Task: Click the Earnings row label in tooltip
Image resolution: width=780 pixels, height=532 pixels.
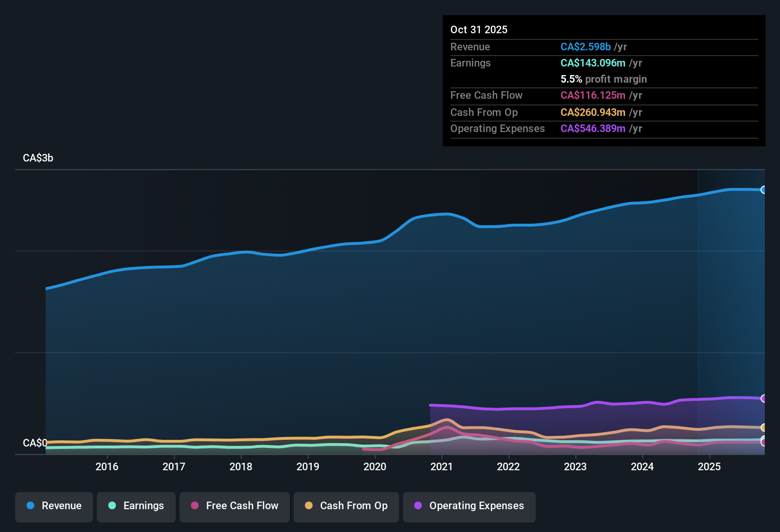Action: click(x=470, y=63)
